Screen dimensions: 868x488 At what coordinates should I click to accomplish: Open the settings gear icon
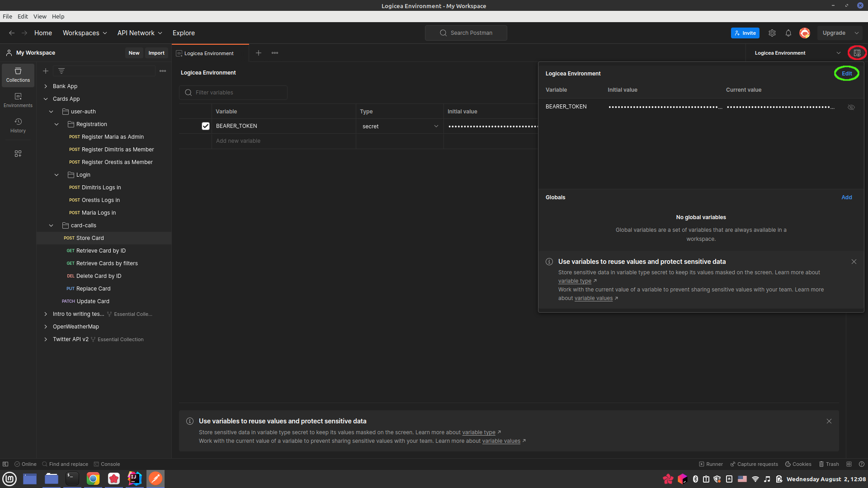[x=772, y=33]
